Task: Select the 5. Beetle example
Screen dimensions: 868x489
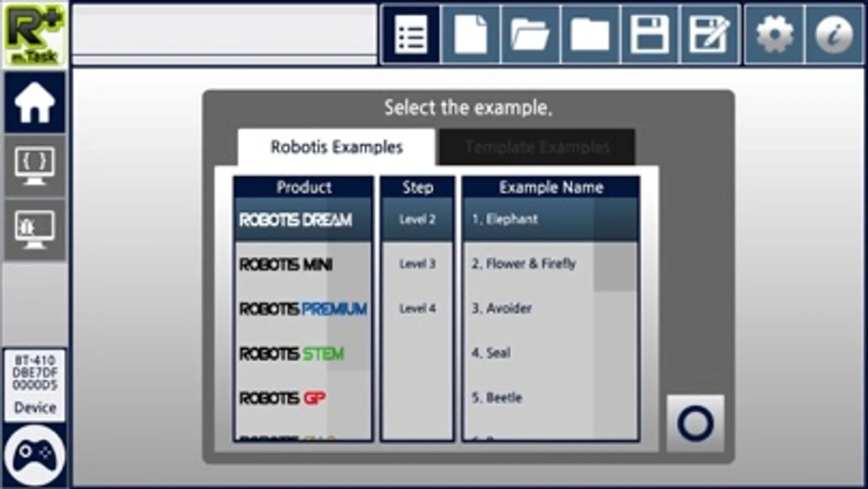Action: pos(550,398)
